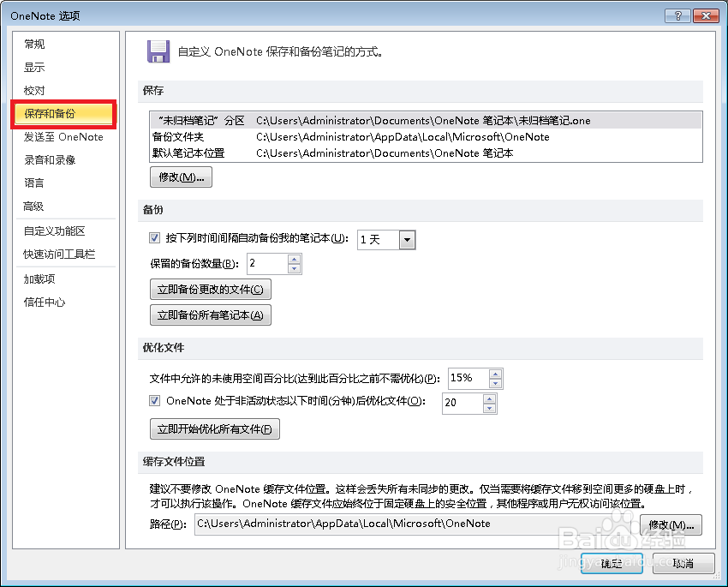This screenshot has width=728, height=587.
Task: Click 立即备份更改的文件(C) button
Action: point(211,290)
